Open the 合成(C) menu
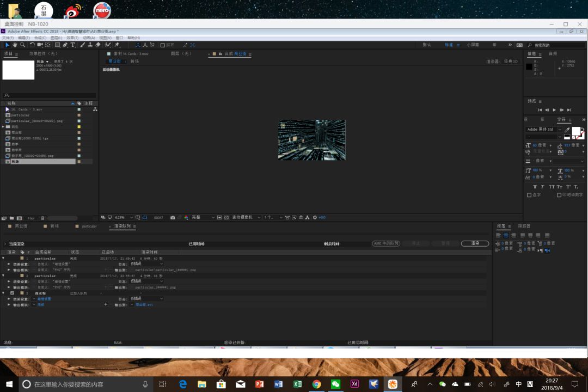Image resolution: width=588 pixels, height=392 pixels. coord(40,38)
